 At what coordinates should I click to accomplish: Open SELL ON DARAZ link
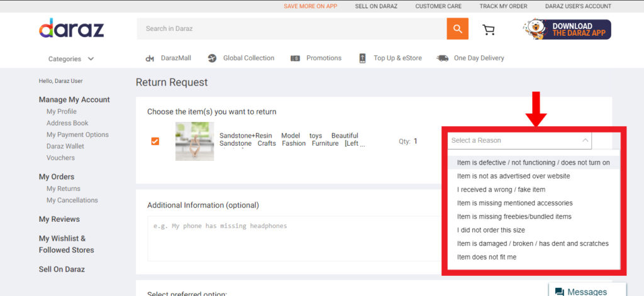tap(376, 6)
